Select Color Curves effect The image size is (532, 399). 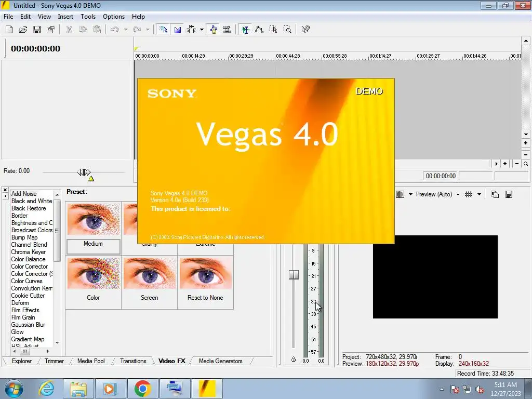point(26,281)
